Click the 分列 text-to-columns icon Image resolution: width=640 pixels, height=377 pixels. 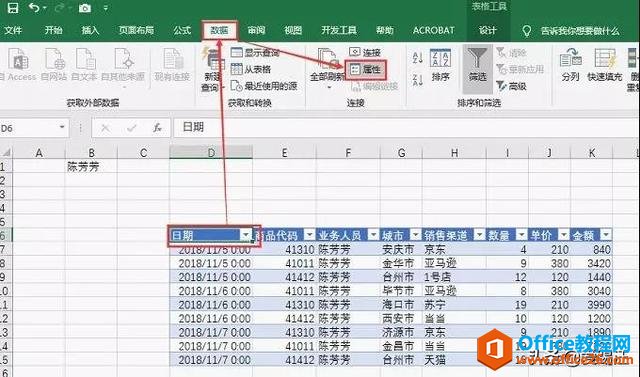[x=571, y=64]
